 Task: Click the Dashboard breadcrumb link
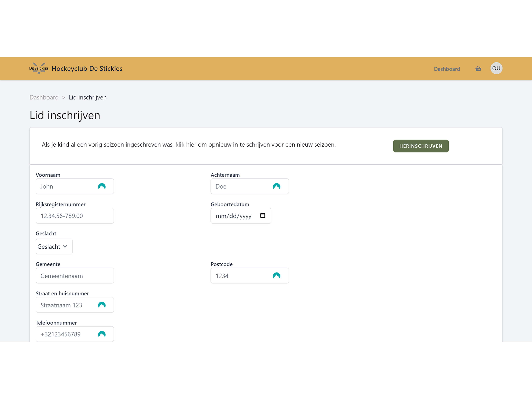[x=44, y=97]
